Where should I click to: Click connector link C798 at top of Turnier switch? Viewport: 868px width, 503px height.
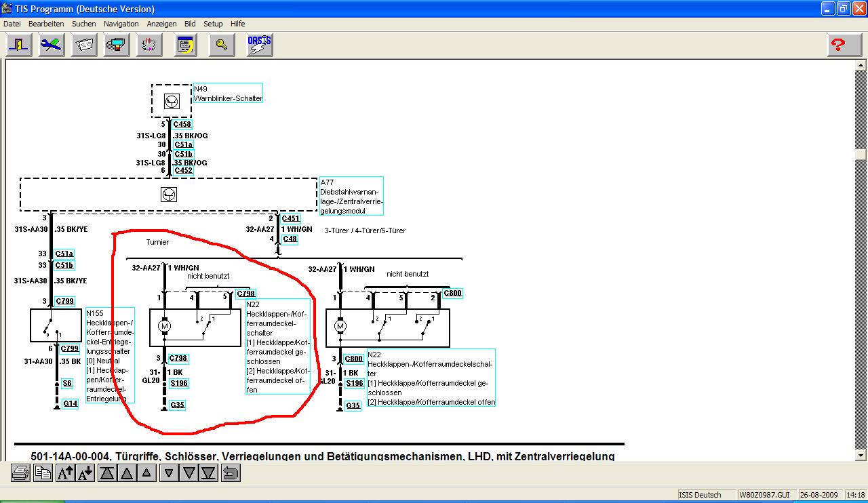(245, 294)
